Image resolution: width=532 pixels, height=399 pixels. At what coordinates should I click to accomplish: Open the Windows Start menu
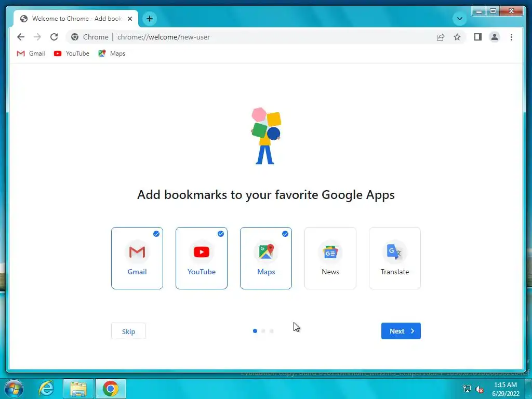pos(14,389)
